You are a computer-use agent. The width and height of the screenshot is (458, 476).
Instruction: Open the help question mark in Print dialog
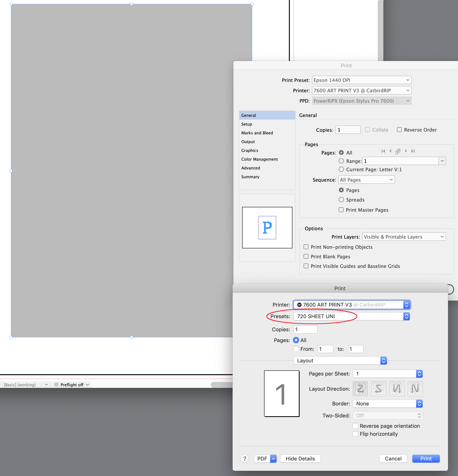(245, 458)
